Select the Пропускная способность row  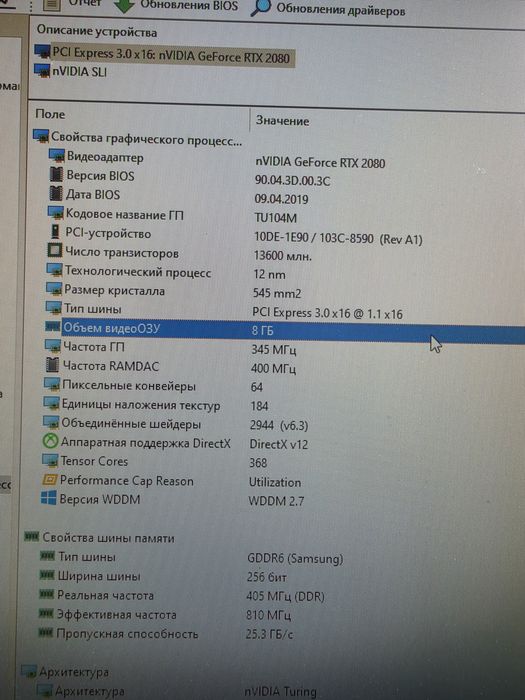pos(127,634)
